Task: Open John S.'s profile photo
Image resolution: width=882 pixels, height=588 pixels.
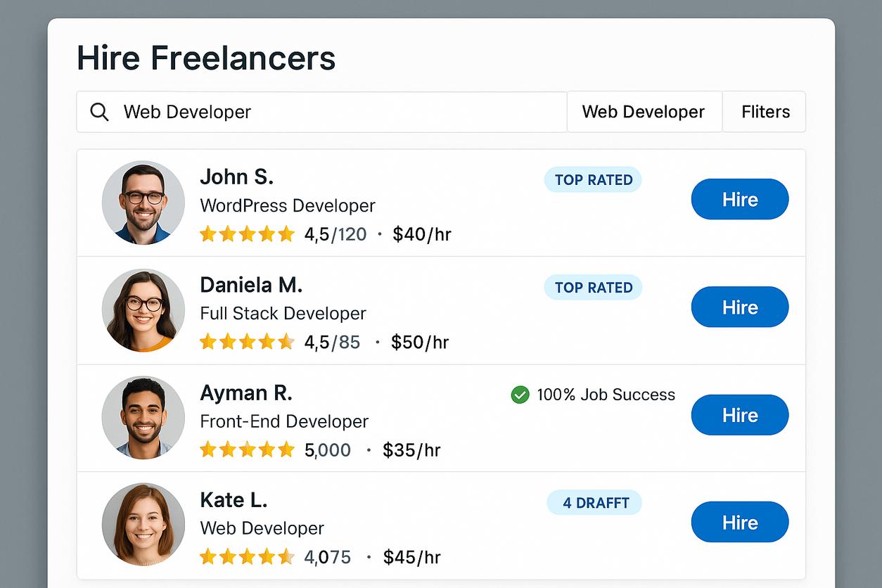Action: coord(143,203)
